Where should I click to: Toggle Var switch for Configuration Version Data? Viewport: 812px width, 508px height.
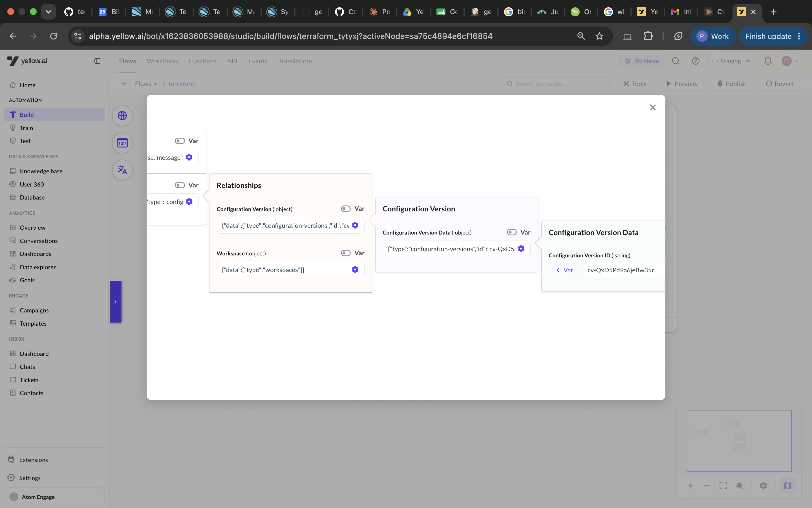tap(512, 232)
